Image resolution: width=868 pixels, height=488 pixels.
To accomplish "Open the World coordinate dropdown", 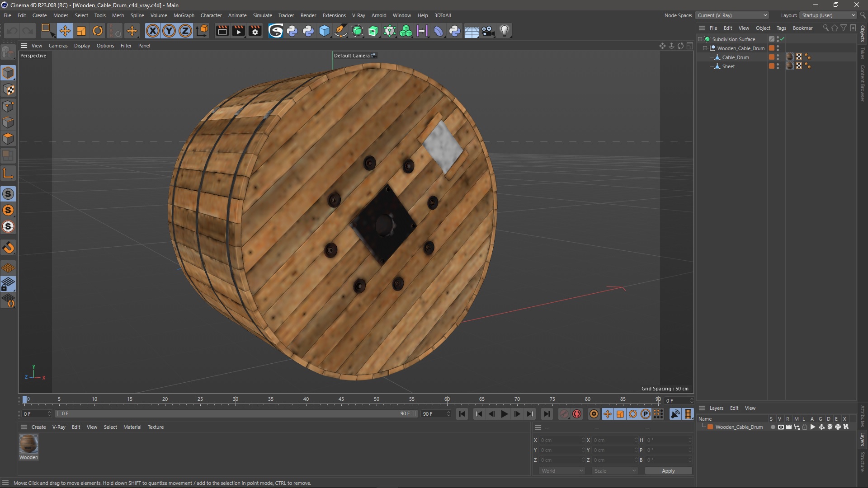I will 562,471.
